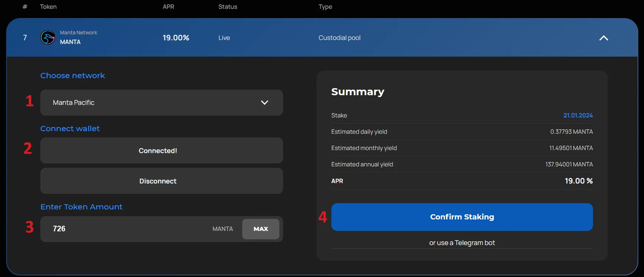Screen dimensions: 644x277
Task: Click the Connect wallet label
Action: (x=70, y=129)
